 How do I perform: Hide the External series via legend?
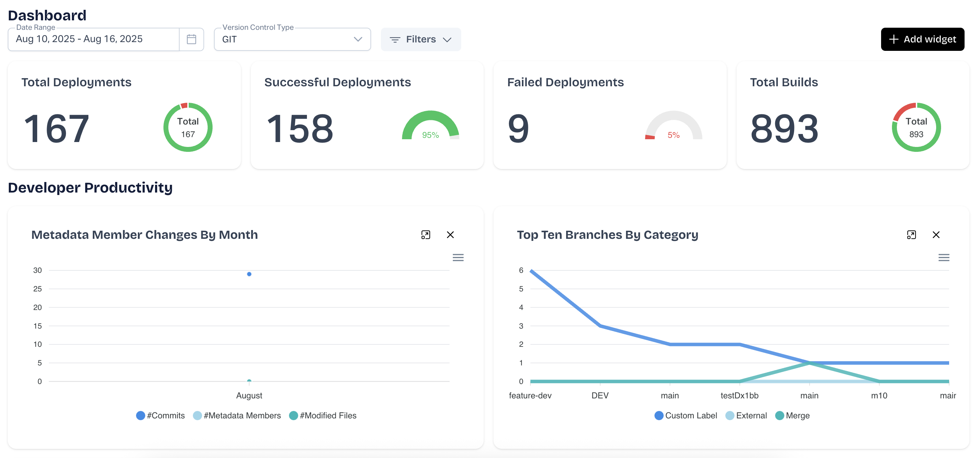click(746, 416)
